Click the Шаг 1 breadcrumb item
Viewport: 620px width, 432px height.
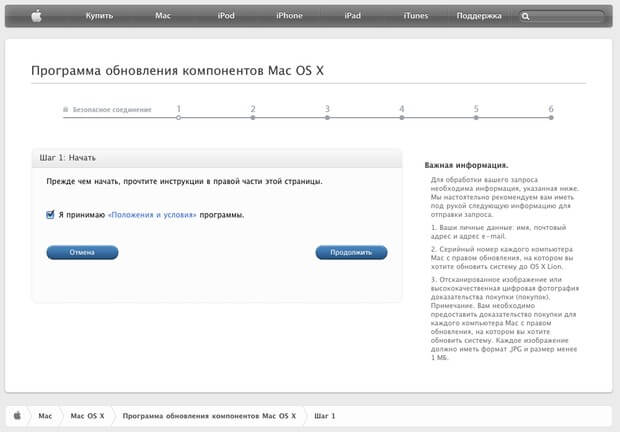tap(325, 416)
